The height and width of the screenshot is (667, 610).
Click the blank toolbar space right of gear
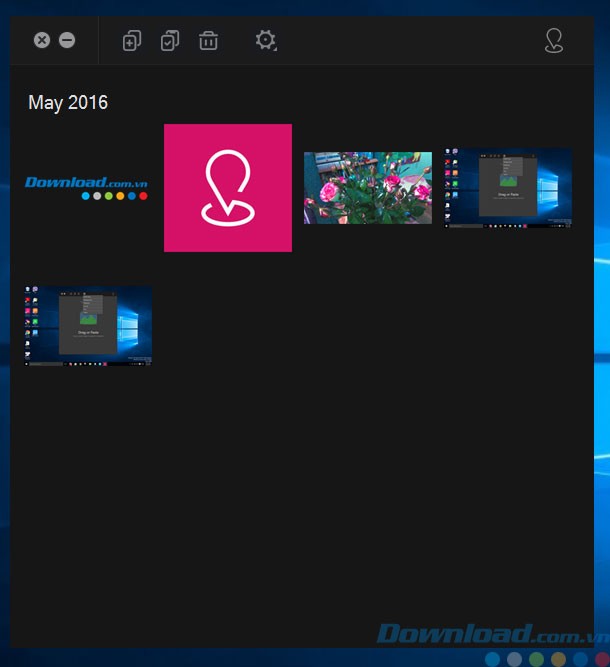coord(400,41)
